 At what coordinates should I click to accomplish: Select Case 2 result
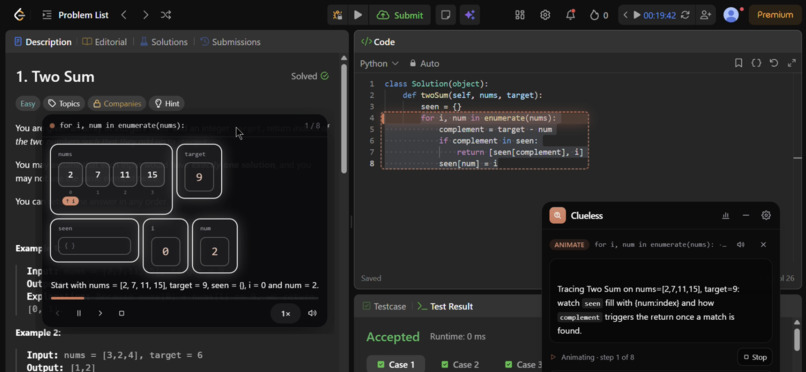click(x=460, y=365)
